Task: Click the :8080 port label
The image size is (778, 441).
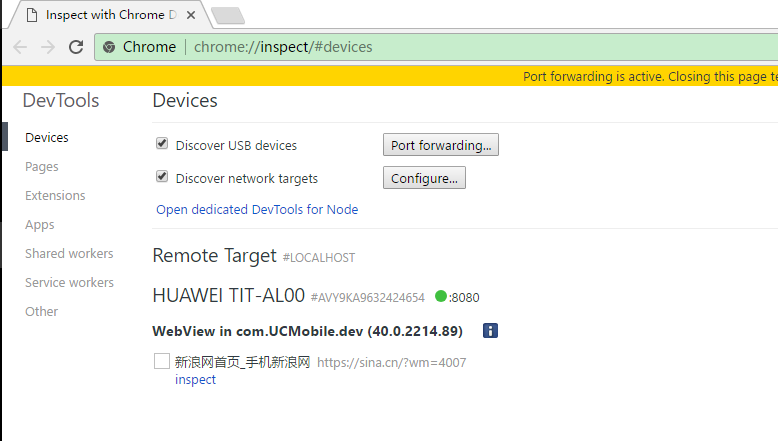Action: [464, 298]
